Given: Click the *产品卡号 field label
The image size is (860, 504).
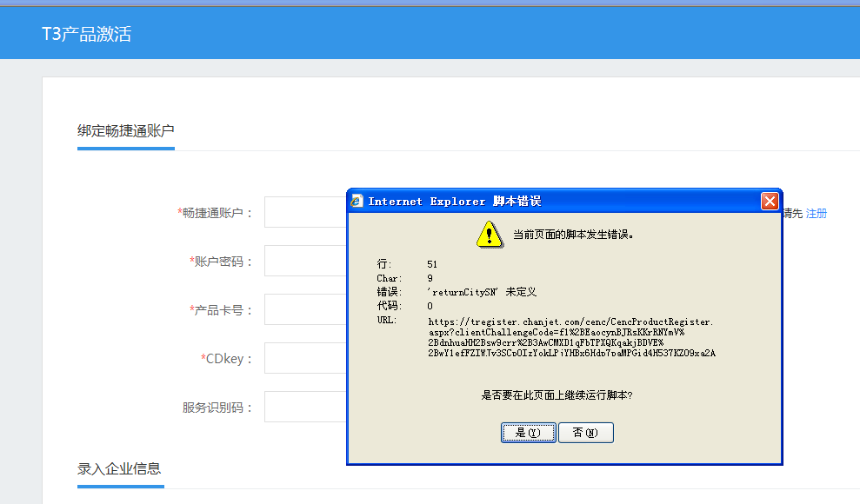Looking at the screenshot, I should 221,310.
